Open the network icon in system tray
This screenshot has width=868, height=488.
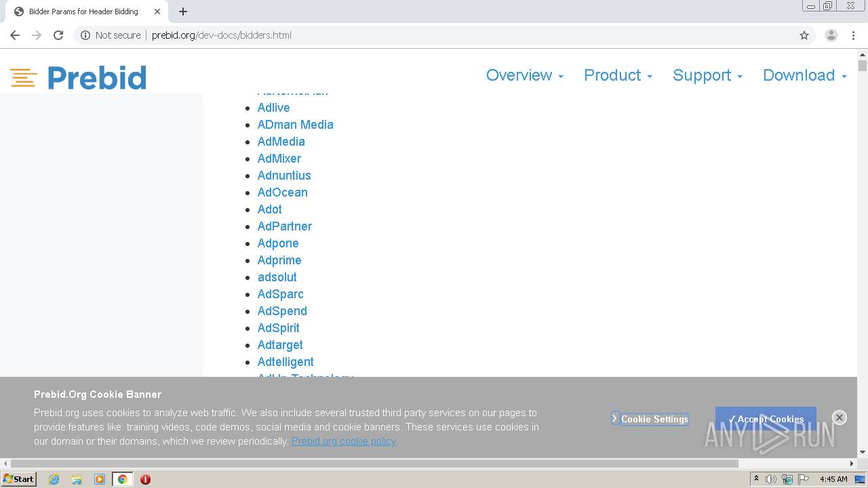pos(787,479)
